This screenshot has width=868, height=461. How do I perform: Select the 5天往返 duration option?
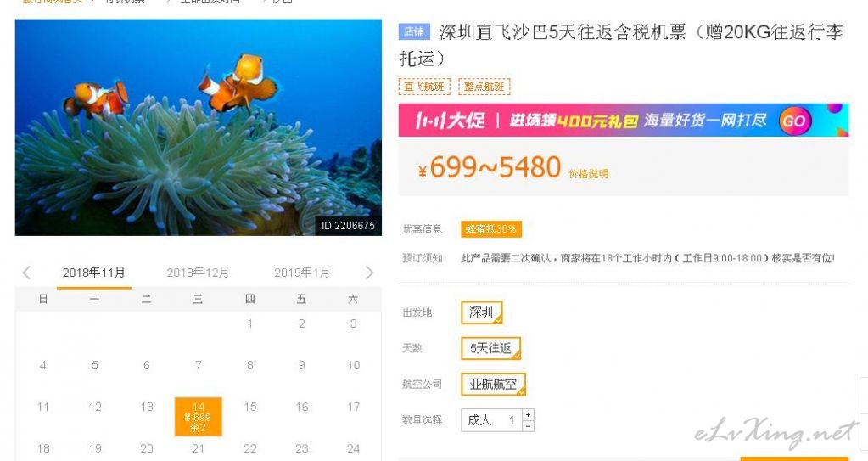click(x=491, y=349)
